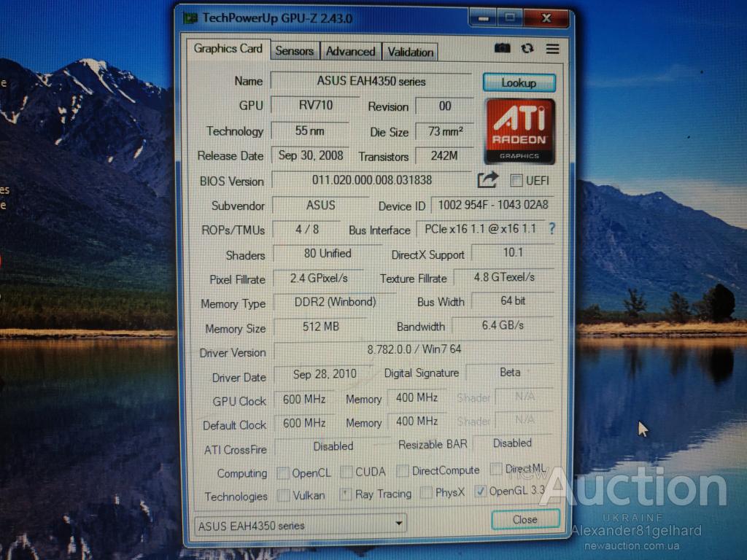Click the Digital Signature field Beta
This screenshot has height=560, width=747.
coord(510,373)
